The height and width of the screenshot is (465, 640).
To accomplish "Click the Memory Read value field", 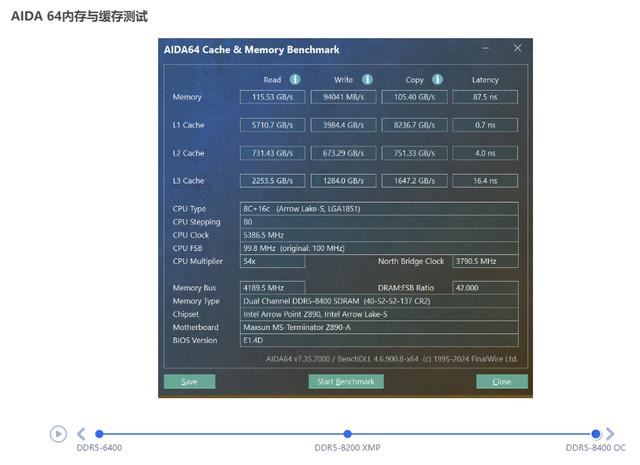I will tap(272, 97).
